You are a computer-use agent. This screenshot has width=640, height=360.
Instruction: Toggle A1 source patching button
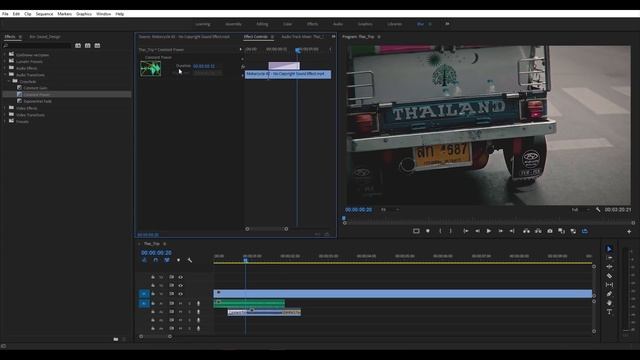(144, 303)
